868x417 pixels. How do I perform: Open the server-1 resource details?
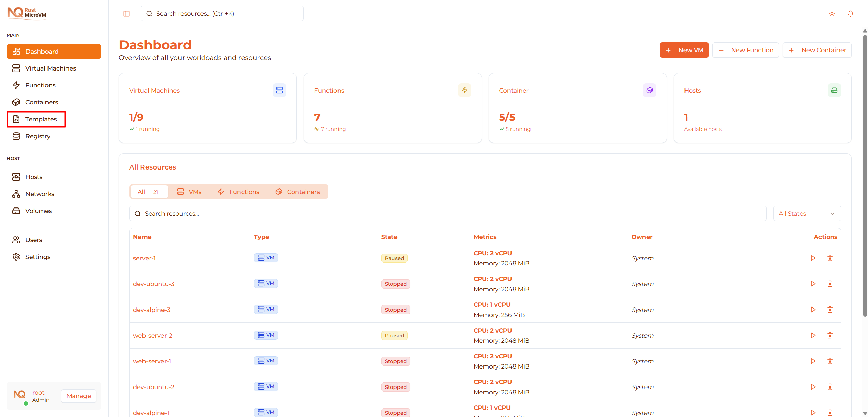pos(144,258)
